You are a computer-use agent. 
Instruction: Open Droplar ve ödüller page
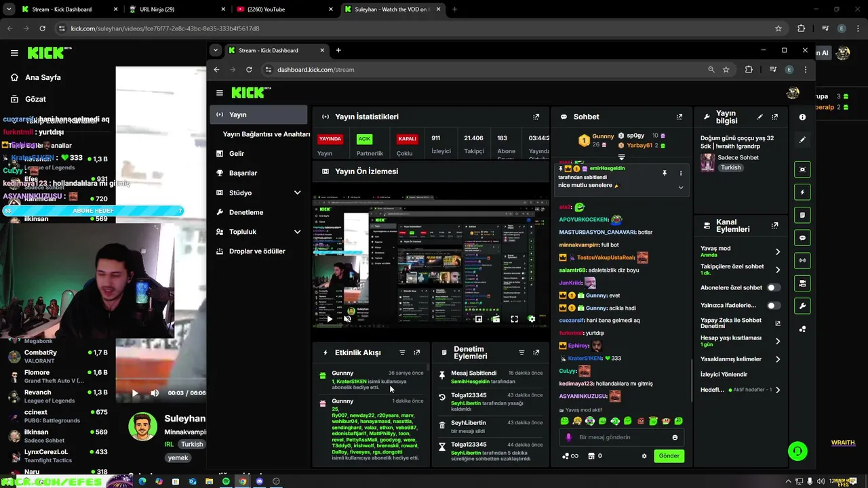click(x=258, y=251)
